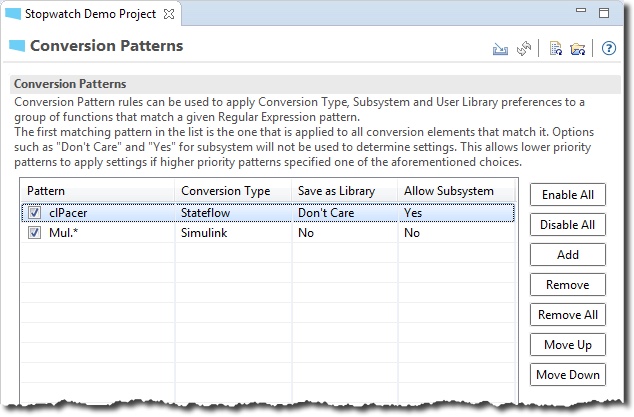Uncheck the Mul.* pattern checkbox
Screen dimensions: 634x417
(x=34, y=233)
